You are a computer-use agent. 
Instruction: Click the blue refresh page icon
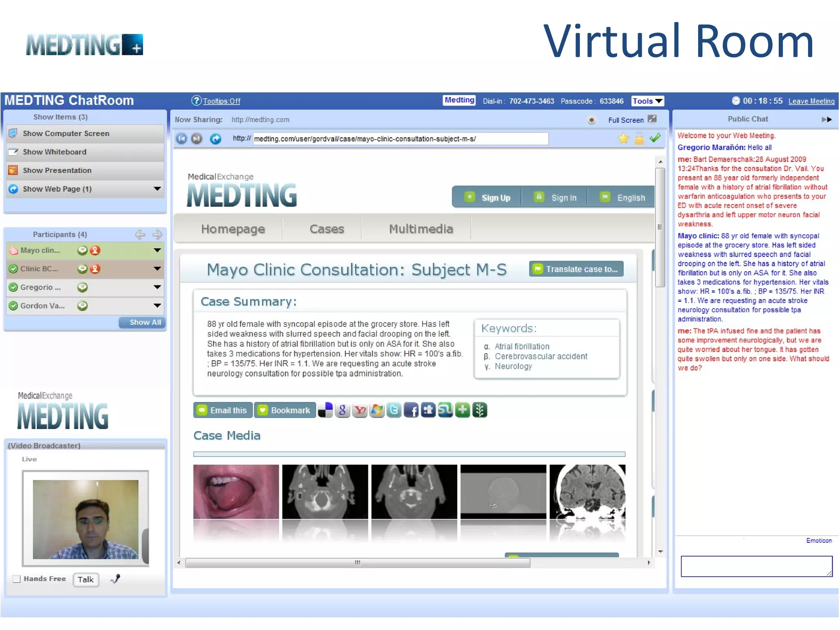(x=215, y=139)
